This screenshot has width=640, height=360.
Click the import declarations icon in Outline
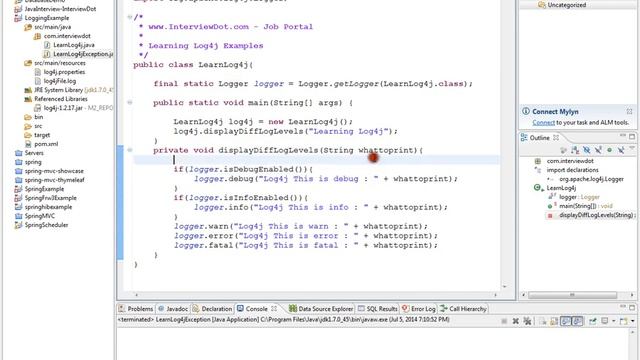coord(538,170)
